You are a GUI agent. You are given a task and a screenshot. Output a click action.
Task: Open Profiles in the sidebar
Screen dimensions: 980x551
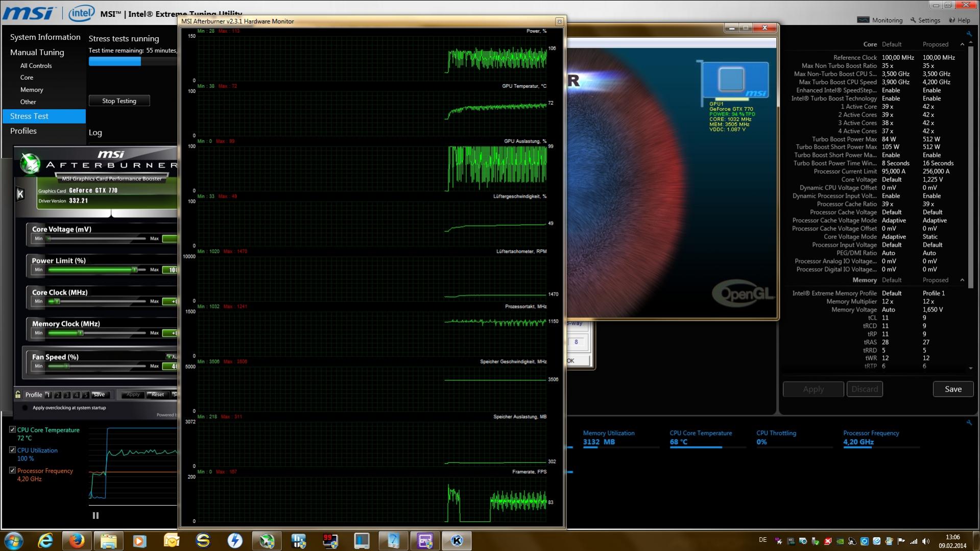click(x=23, y=131)
